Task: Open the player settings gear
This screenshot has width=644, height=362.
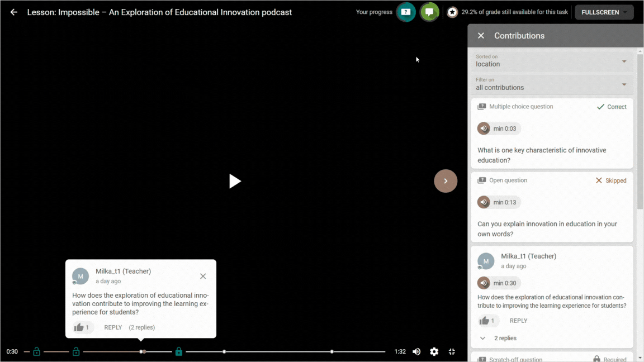Action: coord(434,351)
